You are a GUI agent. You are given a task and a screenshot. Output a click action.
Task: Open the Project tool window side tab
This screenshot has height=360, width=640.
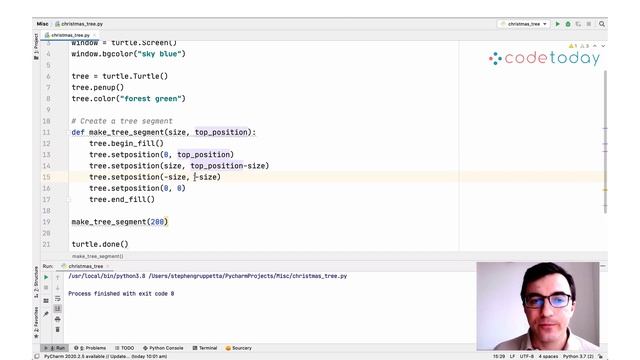[36, 46]
